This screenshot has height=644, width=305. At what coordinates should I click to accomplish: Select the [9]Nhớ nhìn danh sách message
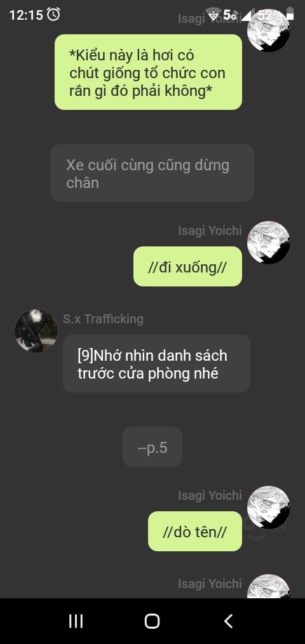click(156, 363)
